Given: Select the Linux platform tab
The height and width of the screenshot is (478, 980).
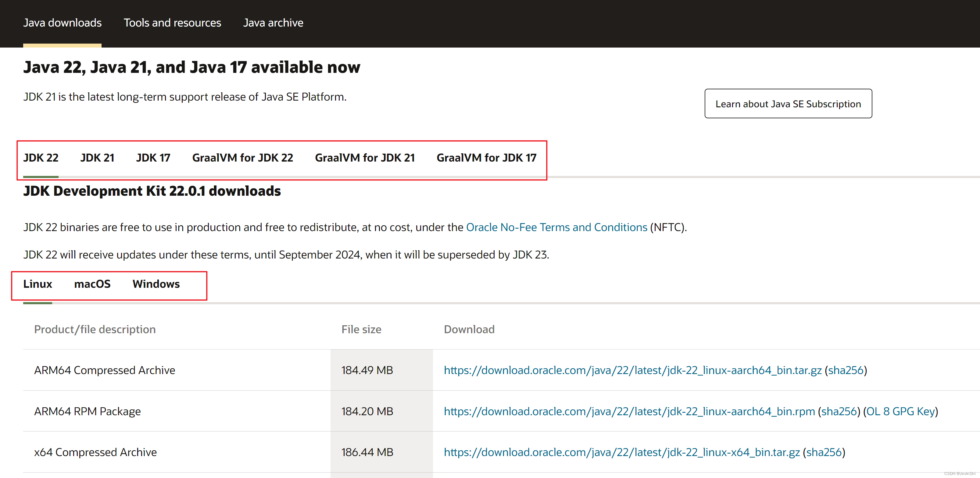Looking at the screenshot, I should tap(37, 284).
